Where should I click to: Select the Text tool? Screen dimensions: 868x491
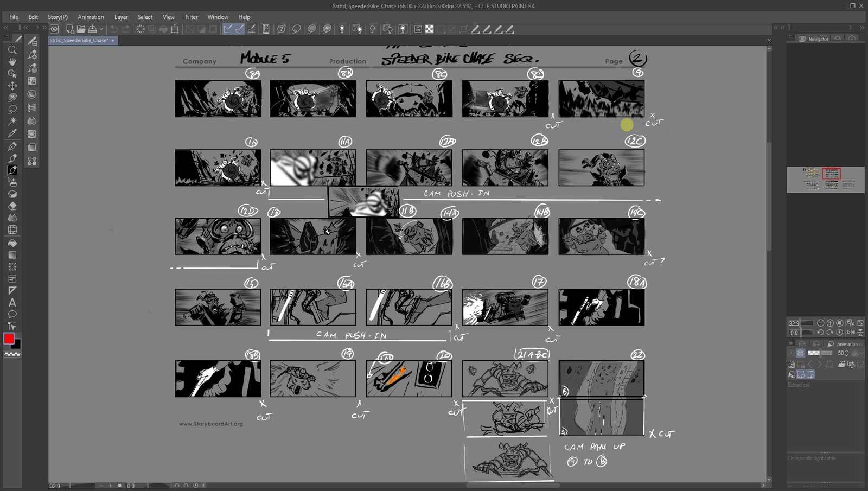click(x=12, y=303)
